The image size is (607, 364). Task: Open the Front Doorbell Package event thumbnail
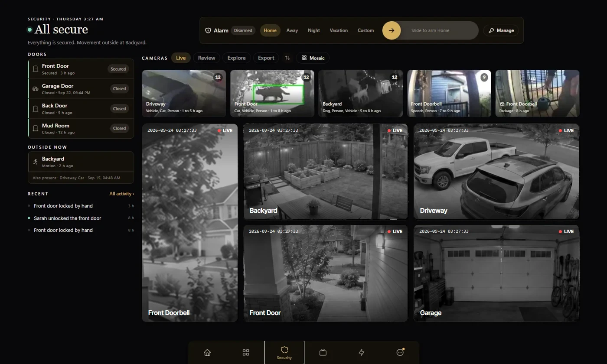538,94
